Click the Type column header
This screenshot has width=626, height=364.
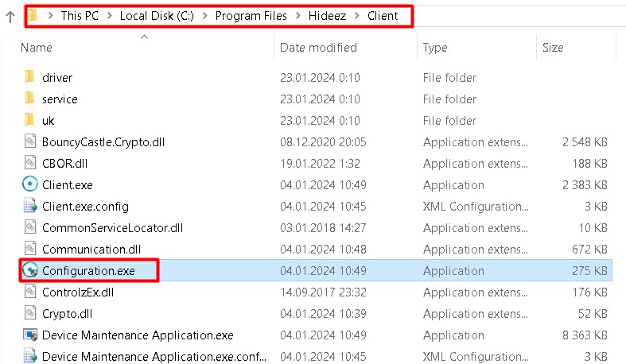tap(435, 48)
